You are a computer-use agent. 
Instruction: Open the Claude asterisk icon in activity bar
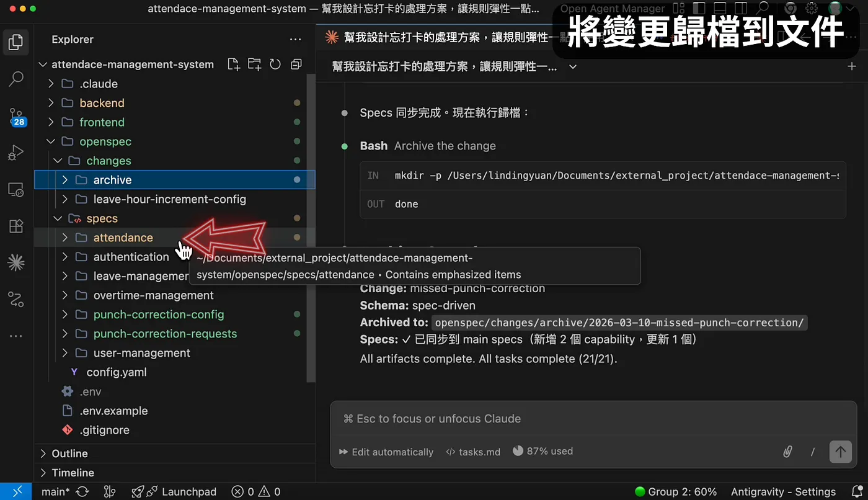point(16,262)
